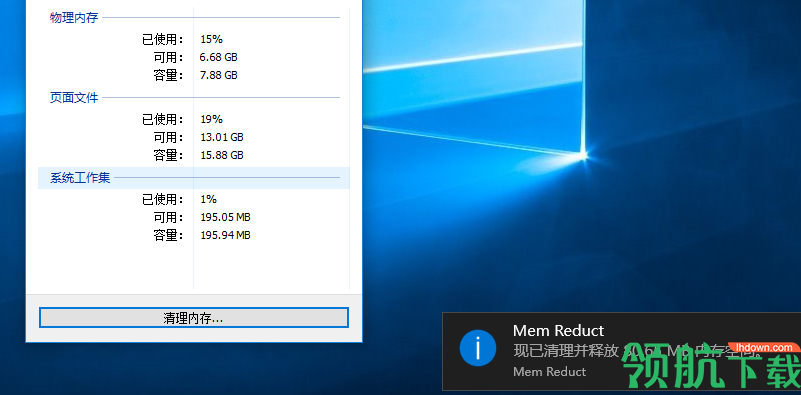Image resolution: width=801 pixels, height=395 pixels.
Task: Click the small Mem Reduct caption in notification
Action: pos(549,371)
